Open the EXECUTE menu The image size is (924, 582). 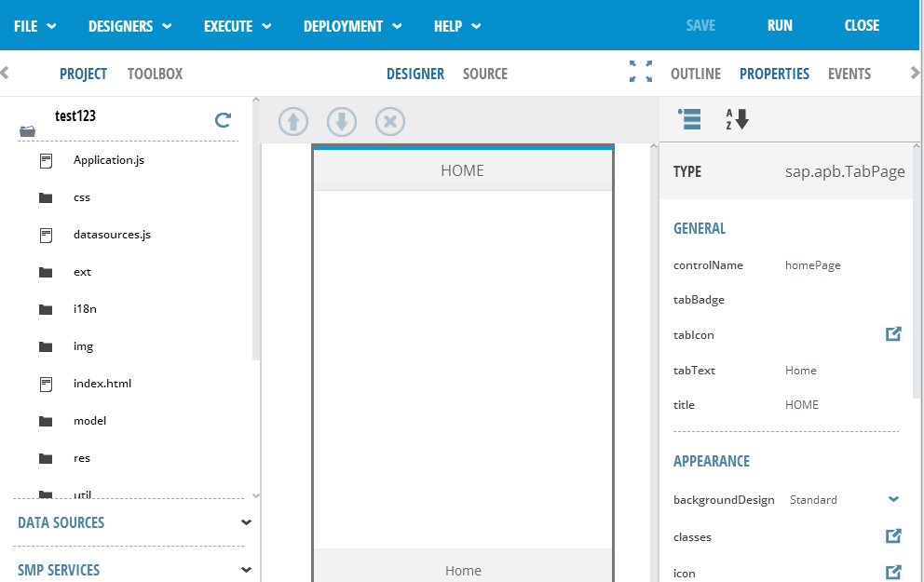point(238,26)
